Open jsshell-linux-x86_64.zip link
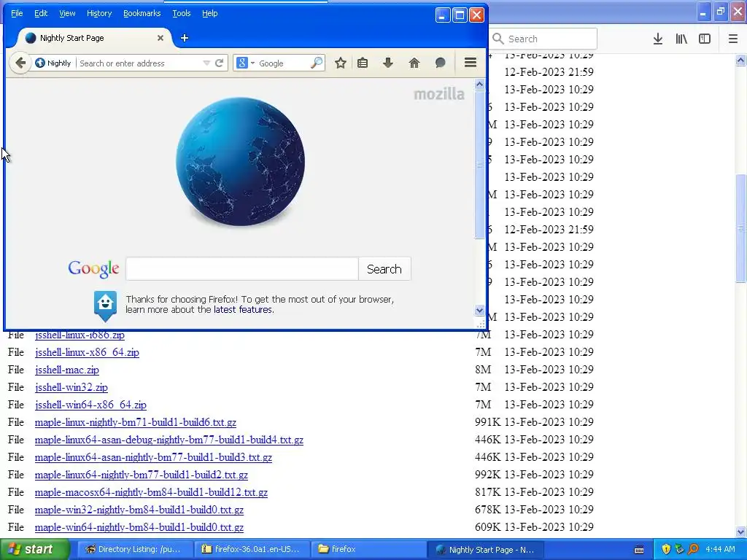The width and height of the screenshot is (747, 560). click(x=88, y=352)
